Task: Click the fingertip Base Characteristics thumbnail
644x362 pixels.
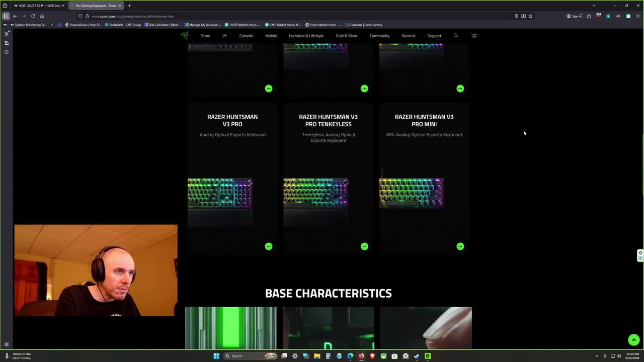Action: (x=426, y=328)
